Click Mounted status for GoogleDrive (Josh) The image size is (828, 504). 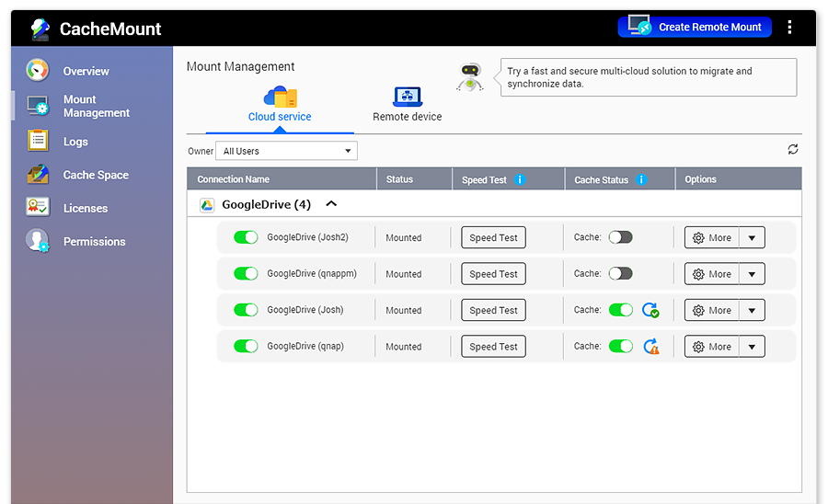(x=404, y=311)
